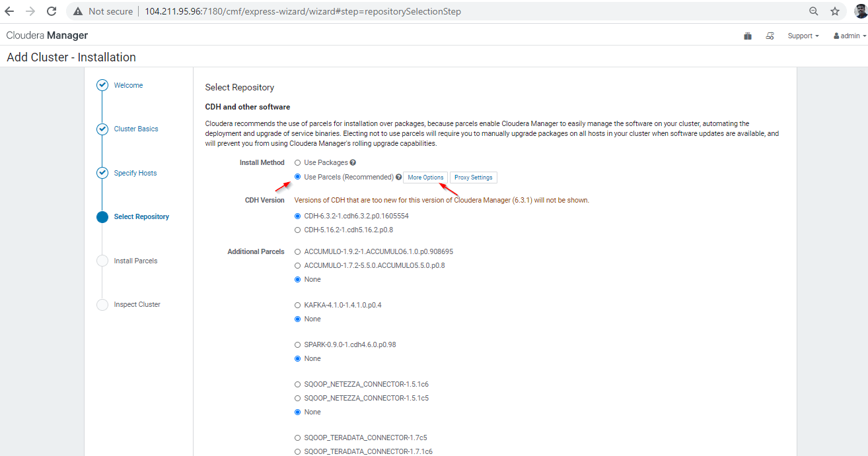868x456 pixels.
Task: Click the Welcome step checkmark circle
Action: 102,85
